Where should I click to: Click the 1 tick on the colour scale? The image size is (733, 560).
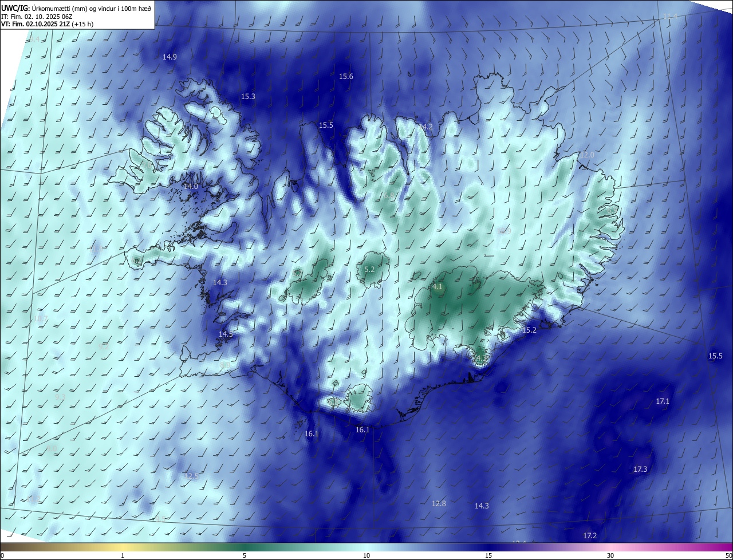[123, 555]
